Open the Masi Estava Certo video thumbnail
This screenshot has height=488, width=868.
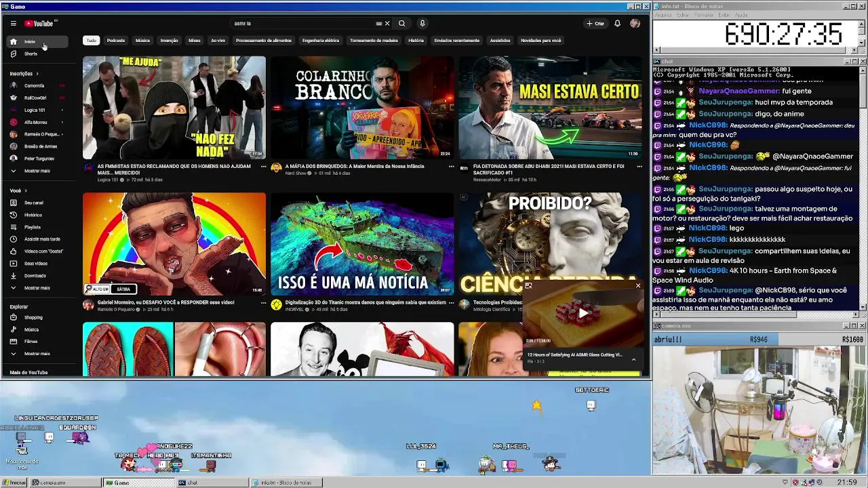click(x=550, y=108)
